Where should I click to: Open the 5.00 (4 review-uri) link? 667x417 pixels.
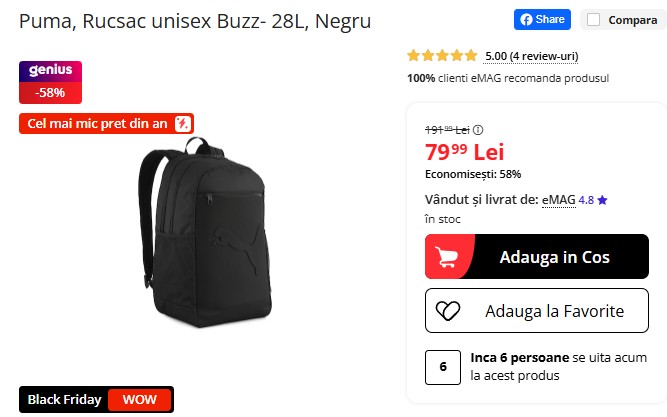pyautogui.click(x=532, y=56)
